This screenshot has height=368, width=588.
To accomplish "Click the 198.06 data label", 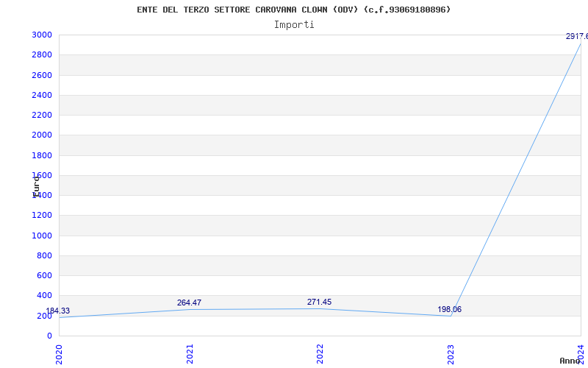I will pyautogui.click(x=449, y=309).
